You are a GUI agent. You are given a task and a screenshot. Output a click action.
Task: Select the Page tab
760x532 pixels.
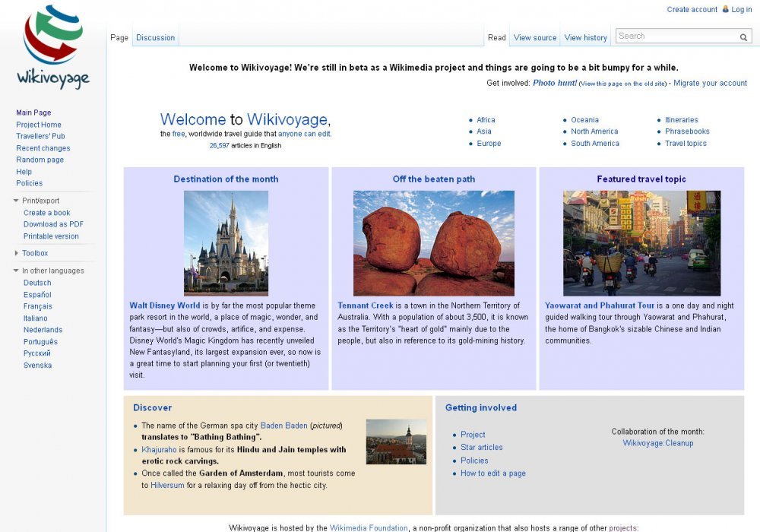pos(119,37)
